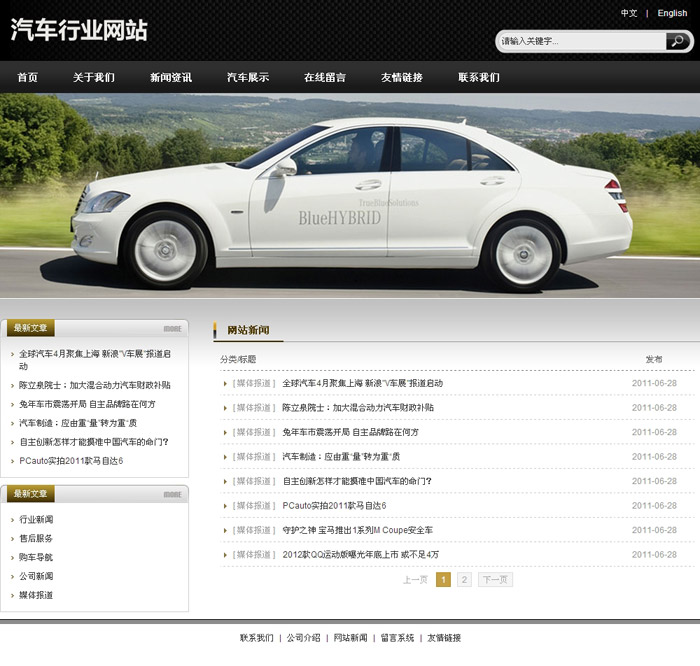Click the white BlueHYBRID car banner image
The image size is (700, 666).
350,195
